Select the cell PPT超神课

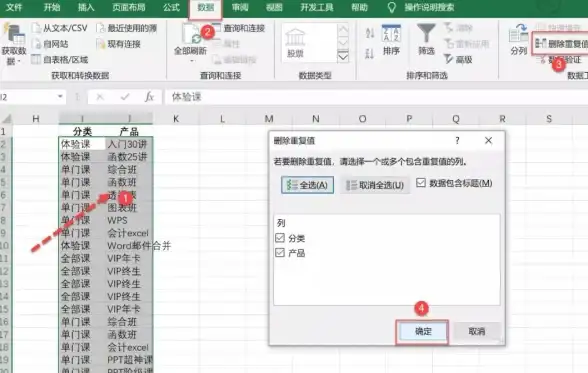(x=129, y=360)
